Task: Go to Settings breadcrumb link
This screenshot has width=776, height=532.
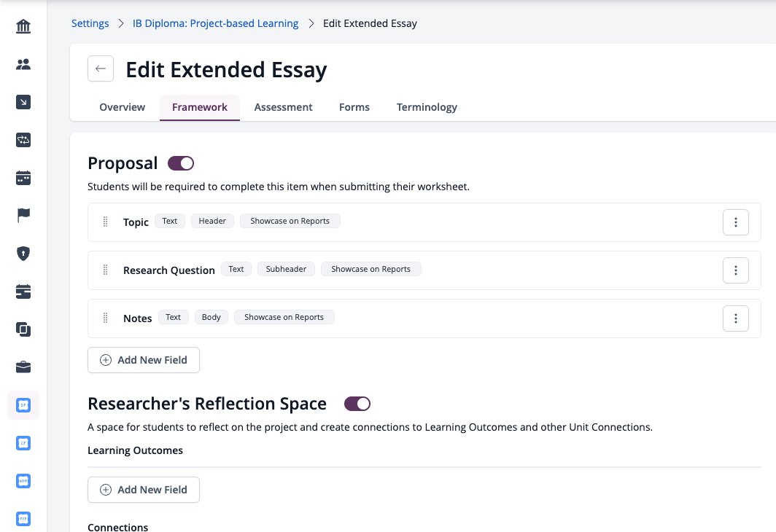Action: [x=90, y=24]
